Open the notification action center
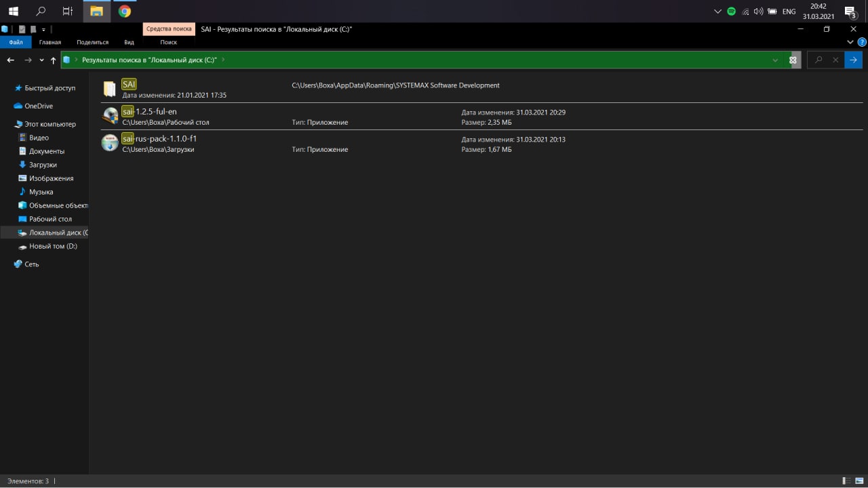The height and width of the screenshot is (488, 868). (x=850, y=12)
